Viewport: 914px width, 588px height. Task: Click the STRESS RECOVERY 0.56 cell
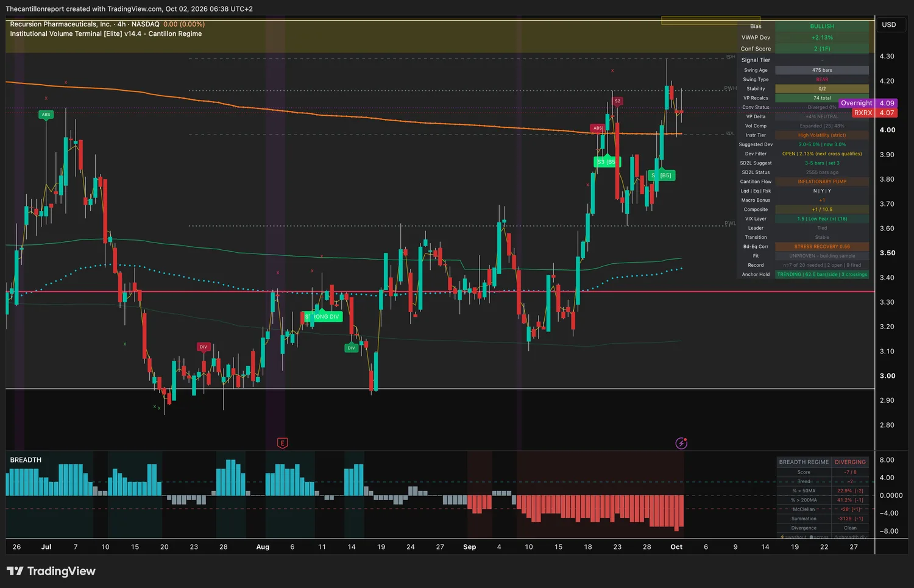(x=822, y=247)
